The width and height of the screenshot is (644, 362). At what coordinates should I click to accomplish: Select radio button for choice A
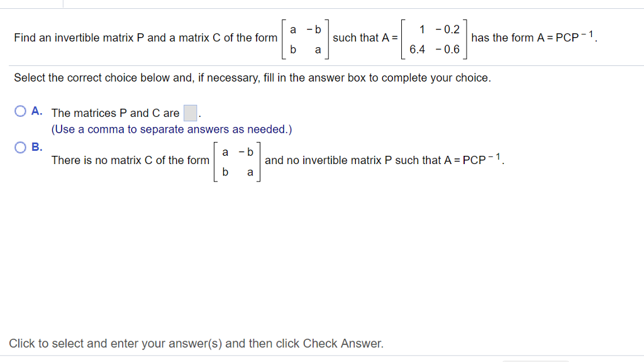20,111
